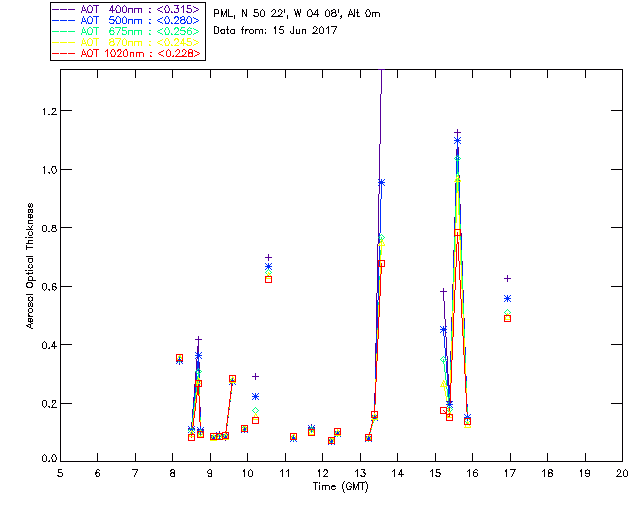Select the blue asterisk marker near hour 17
The width and height of the screenshot is (640, 512).
click(x=507, y=299)
